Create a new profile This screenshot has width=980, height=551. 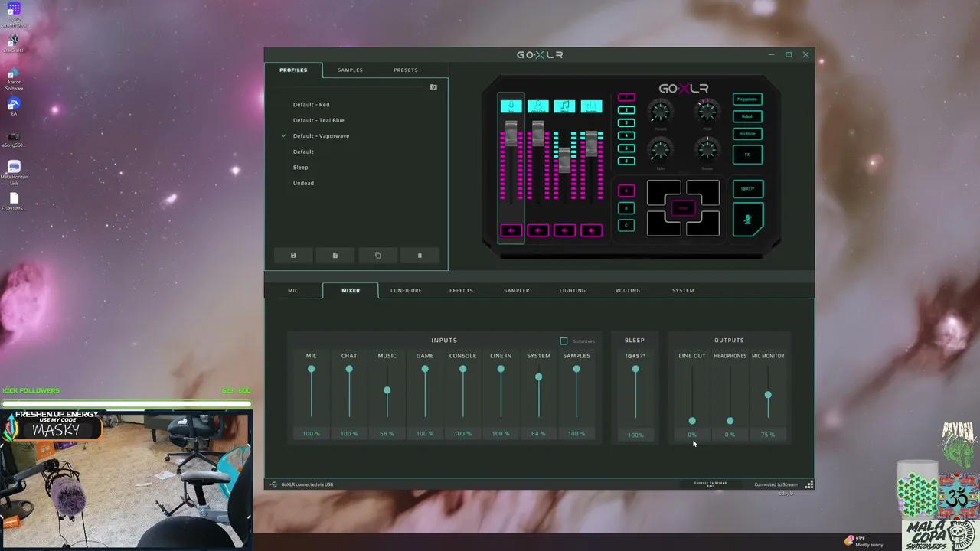click(x=335, y=256)
